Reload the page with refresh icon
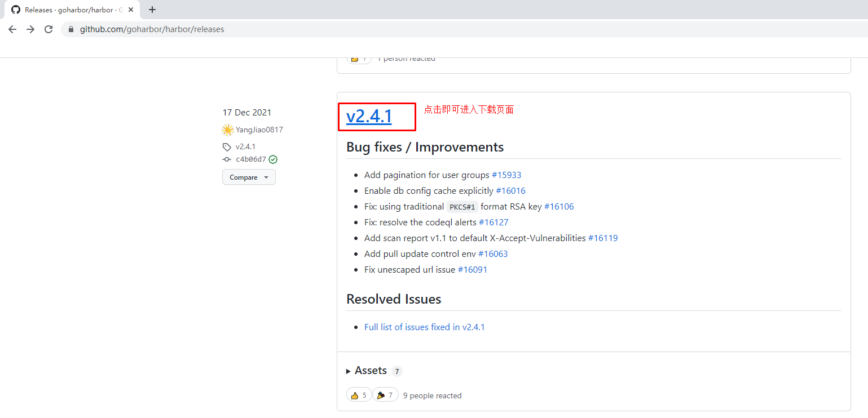868x418 pixels. click(49, 29)
